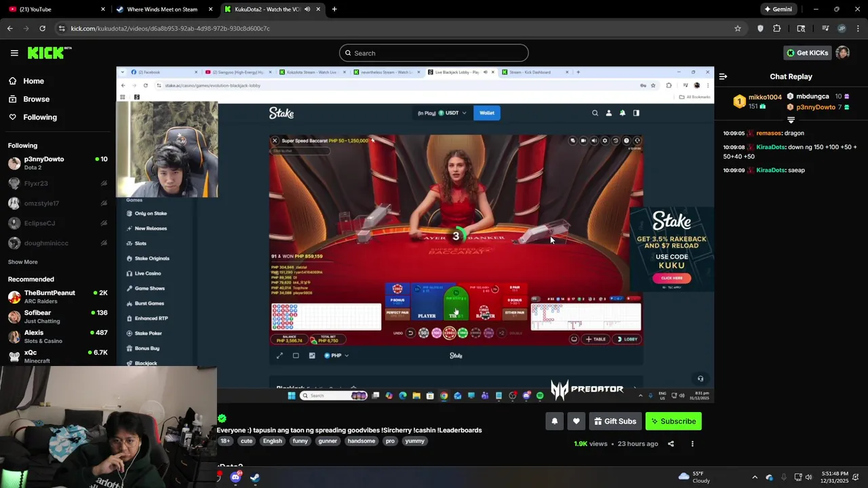Image resolution: width=868 pixels, height=488 pixels.
Task: Toggle the follow heart button
Action: click(x=576, y=422)
